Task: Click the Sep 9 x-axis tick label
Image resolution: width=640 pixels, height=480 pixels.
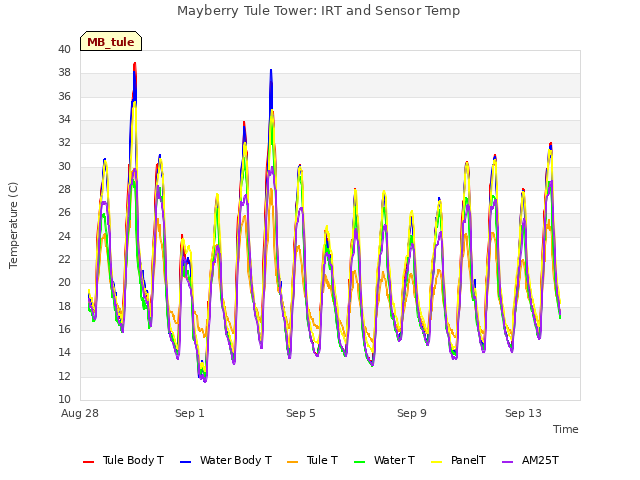Action: pyautogui.click(x=412, y=413)
